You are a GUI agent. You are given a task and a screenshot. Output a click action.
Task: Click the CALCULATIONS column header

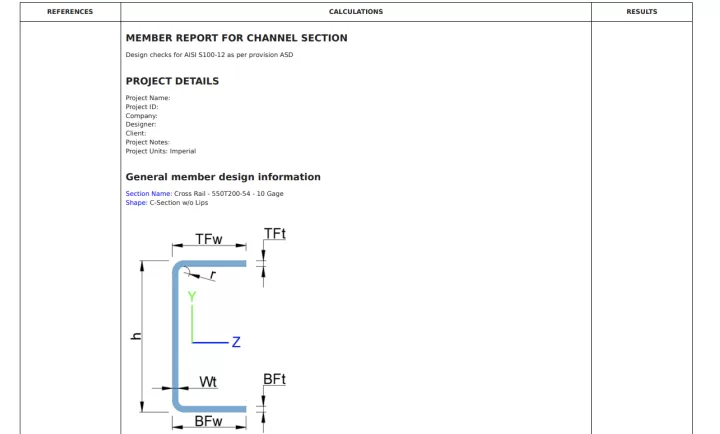355,12
